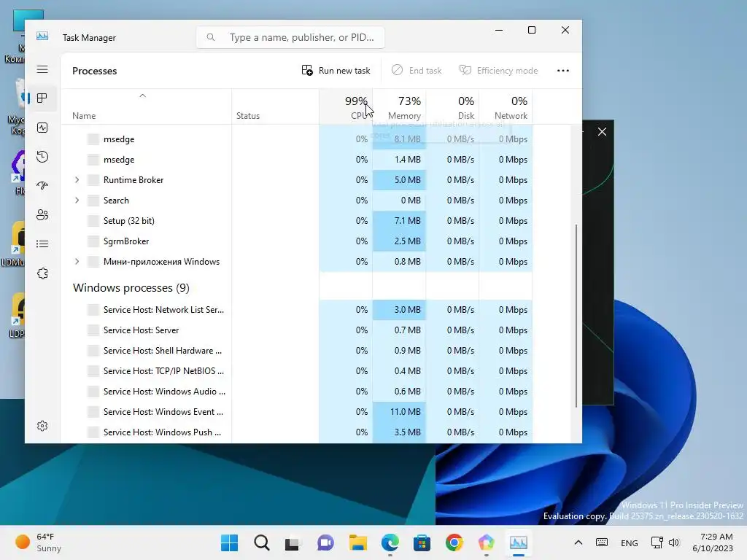Screen dimensions: 747x560
Task: Open the Startup apps sidebar icon
Action: pos(42,186)
